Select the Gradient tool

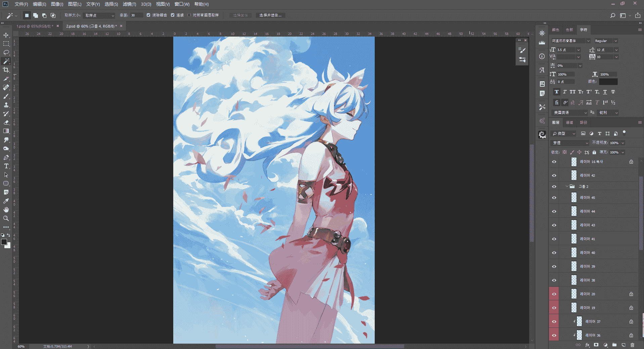(6, 131)
